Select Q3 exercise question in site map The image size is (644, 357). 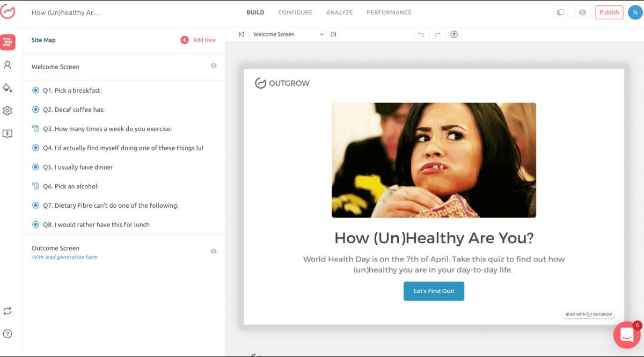point(113,129)
